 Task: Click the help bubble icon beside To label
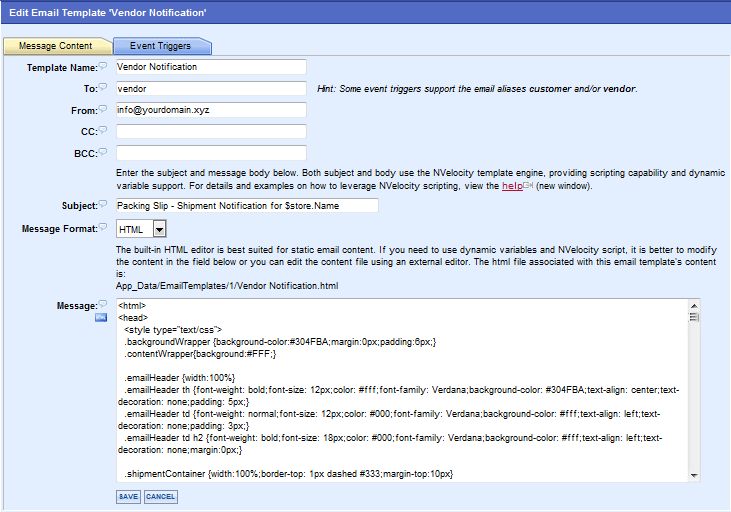(103, 87)
